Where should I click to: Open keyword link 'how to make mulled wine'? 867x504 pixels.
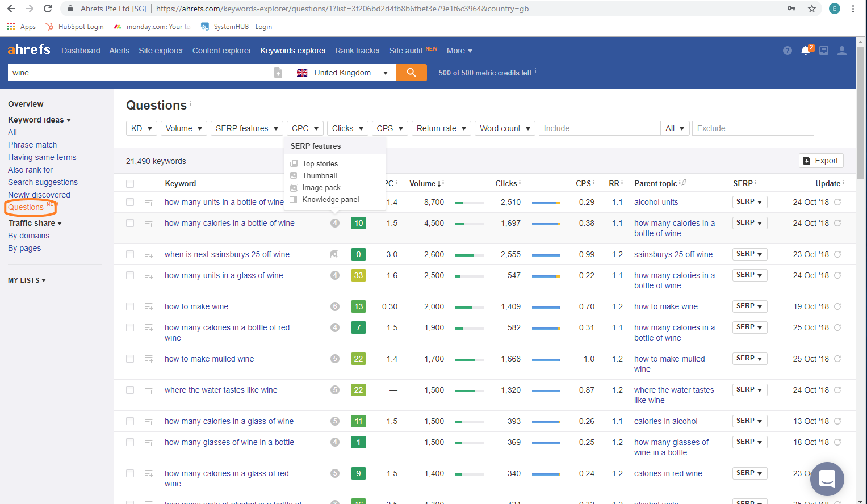[x=210, y=359]
